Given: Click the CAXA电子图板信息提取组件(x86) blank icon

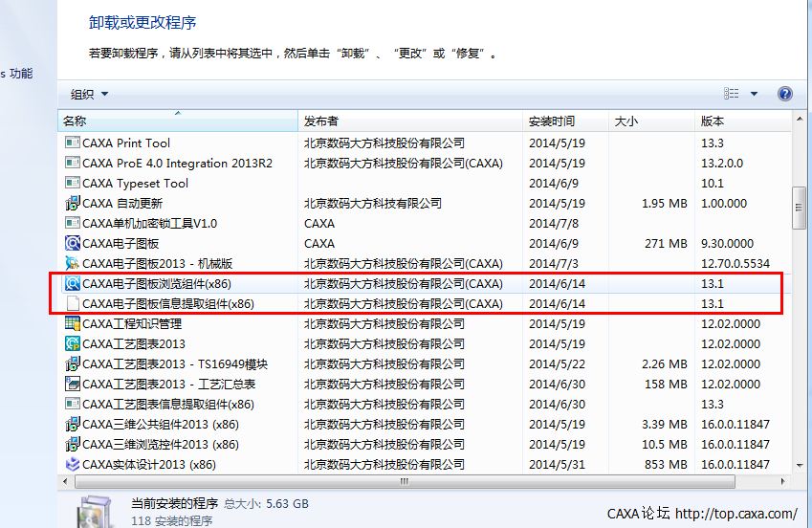Looking at the screenshot, I should click(x=73, y=303).
